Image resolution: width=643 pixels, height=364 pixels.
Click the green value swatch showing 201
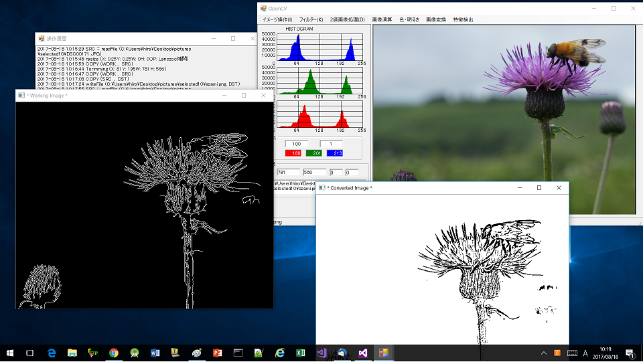[314, 153]
